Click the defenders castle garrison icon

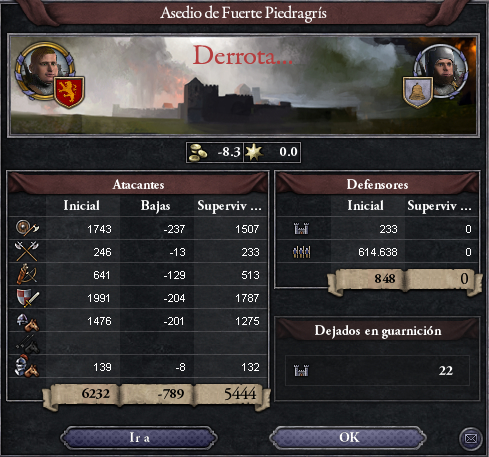(x=301, y=229)
